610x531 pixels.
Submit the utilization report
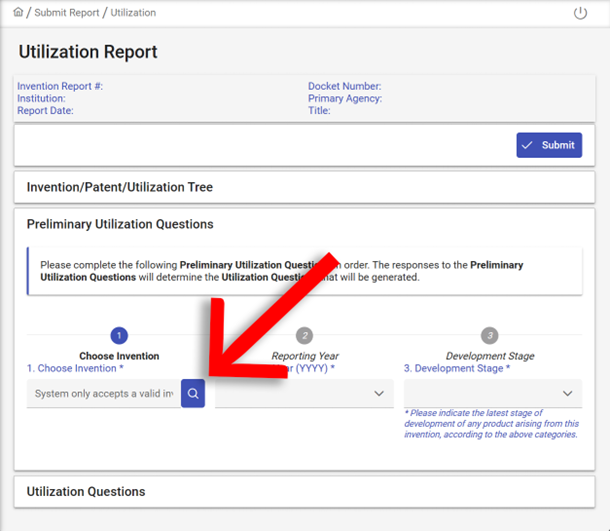[549, 145]
